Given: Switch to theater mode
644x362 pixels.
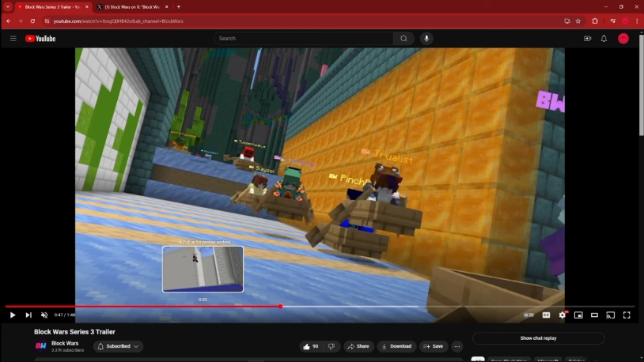Looking at the screenshot, I should pyautogui.click(x=594, y=315).
